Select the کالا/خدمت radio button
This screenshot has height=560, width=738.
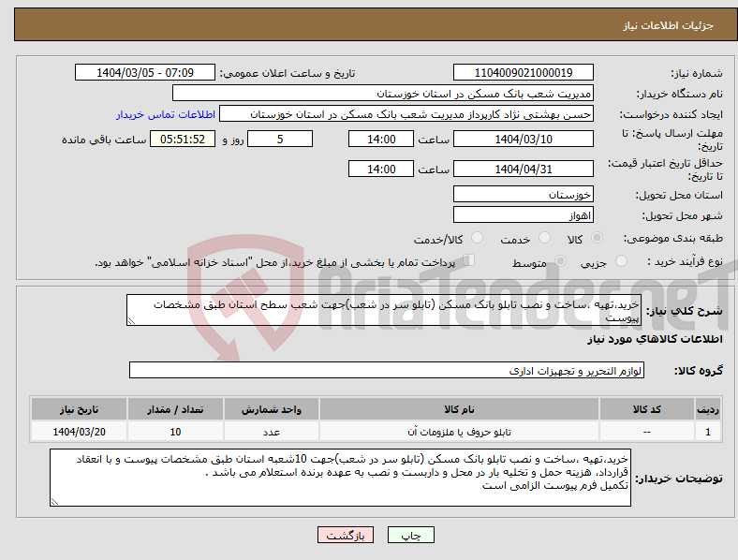(478, 238)
